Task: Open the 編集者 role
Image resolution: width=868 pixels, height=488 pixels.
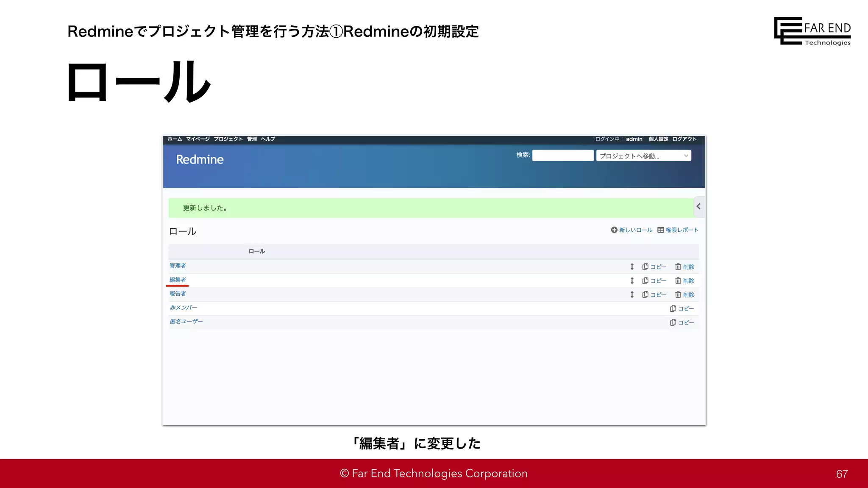Action: point(178,280)
